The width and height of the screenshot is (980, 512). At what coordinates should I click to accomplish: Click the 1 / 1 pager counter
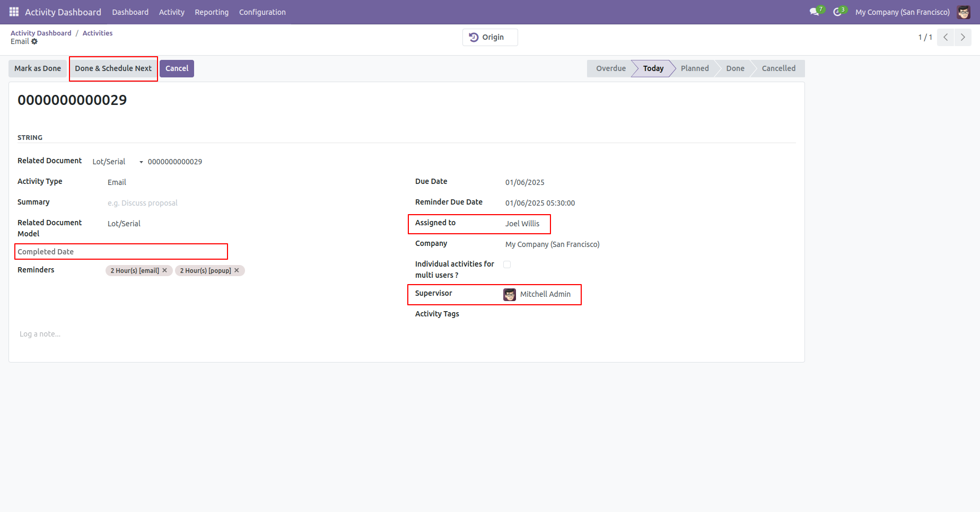click(x=925, y=37)
